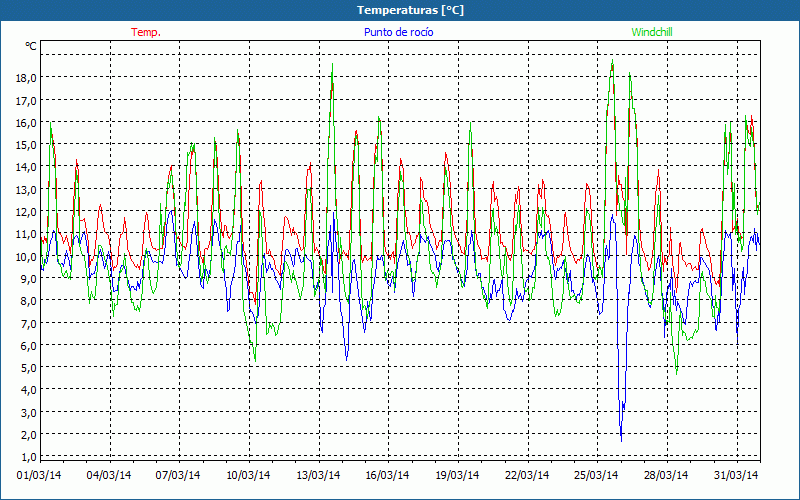Viewport: 800px width, 500px height.
Task: Click the 10/03/14 date label
Action: point(248,475)
